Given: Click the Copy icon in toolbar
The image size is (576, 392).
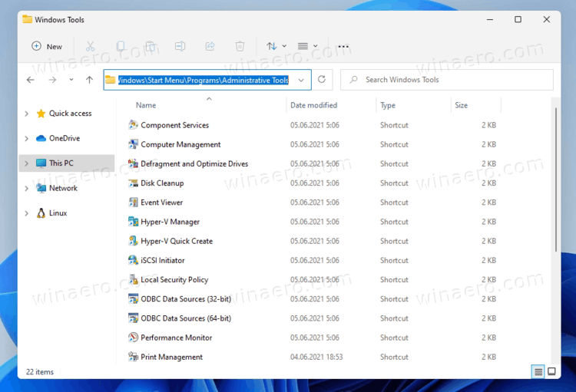Looking at the screenshot, I should (120, 46).
